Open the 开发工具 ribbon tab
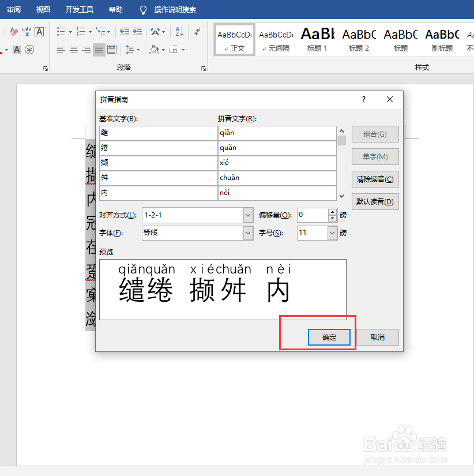Image resolution: width=474 pixels, height=476 pixels. (79, 9)
